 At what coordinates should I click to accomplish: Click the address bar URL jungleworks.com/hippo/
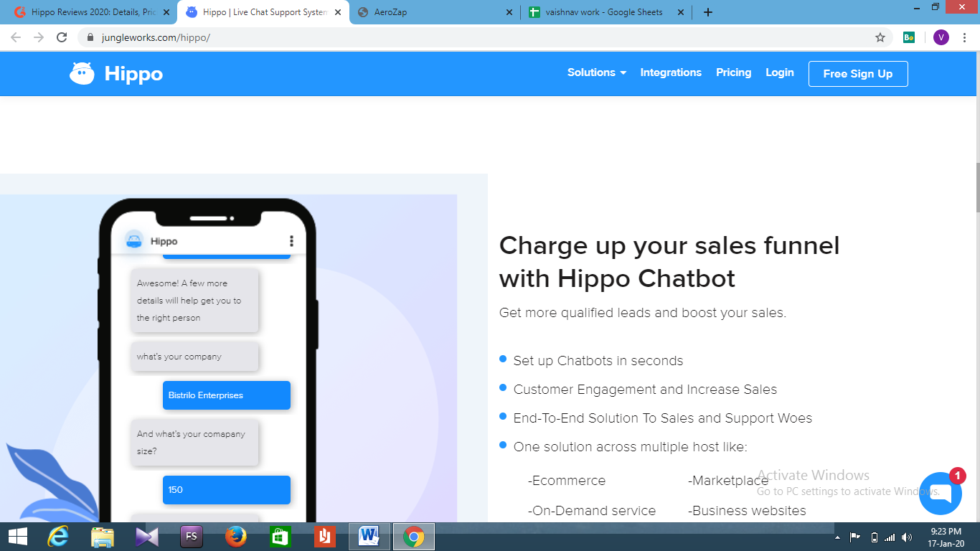[154, 37]
